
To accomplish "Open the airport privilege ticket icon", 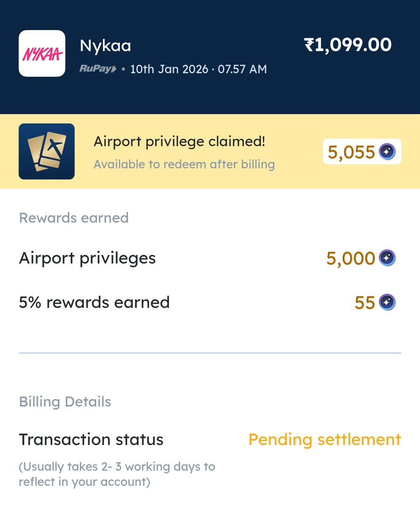I will coord(47,151).
